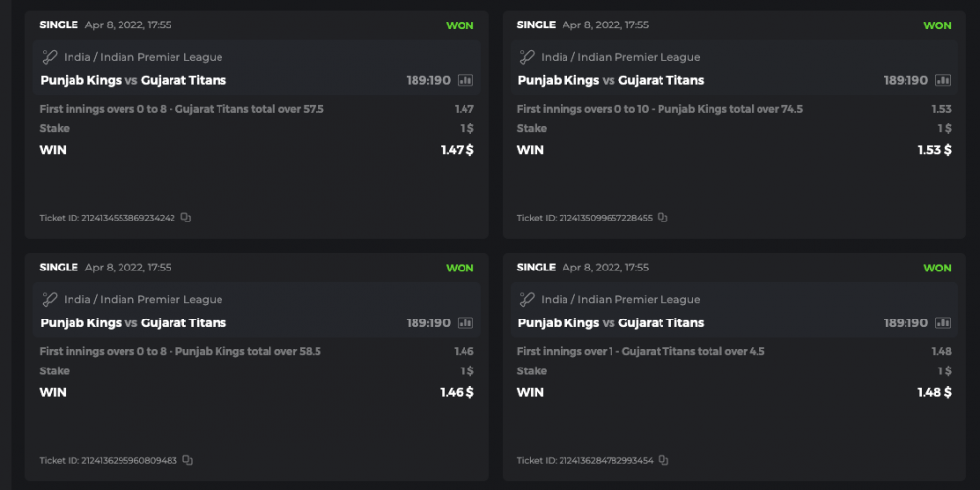Open match statistics icon on 1.47 odds bet
Viewport: 980px width, 490px height.
(x=465, y=80)
